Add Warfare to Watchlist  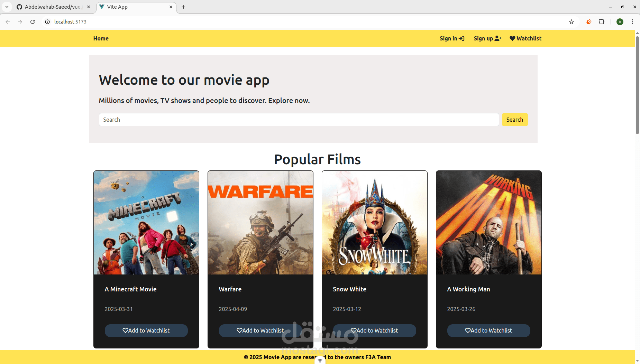(x=260, y=330)
